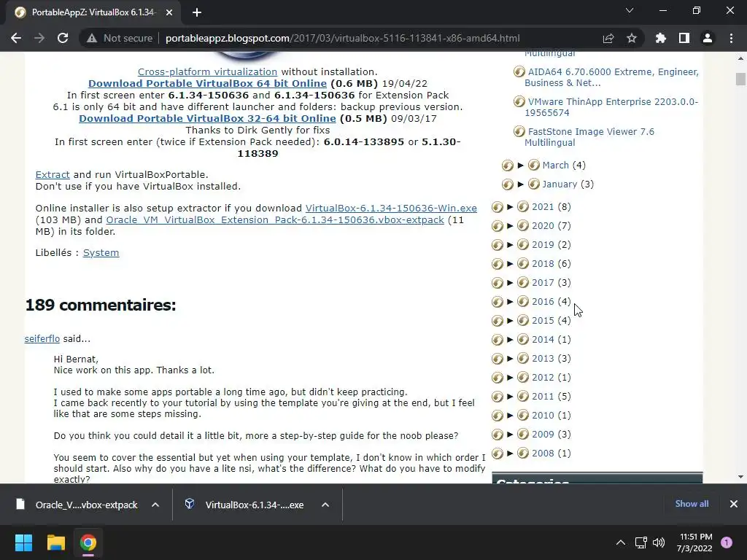This screenshot has width=747, height=560.
Task: Expand the 2018 archive arrow
Action: coord(510,264)
